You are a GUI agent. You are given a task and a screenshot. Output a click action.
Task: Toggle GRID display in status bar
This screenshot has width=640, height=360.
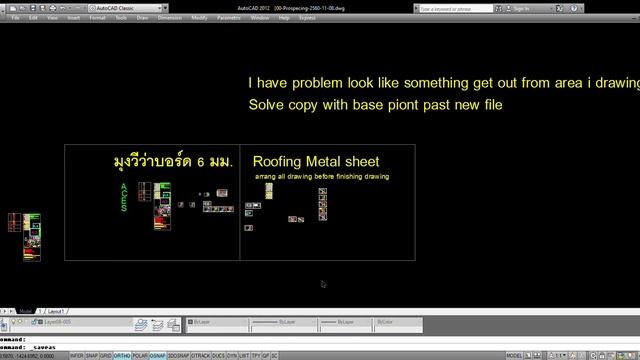[106, 356]
